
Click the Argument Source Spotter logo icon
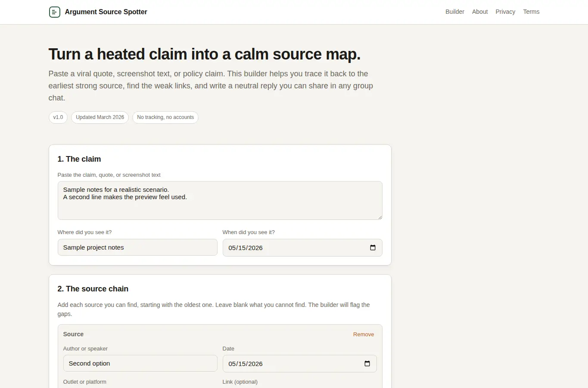[x=55, y=12]
